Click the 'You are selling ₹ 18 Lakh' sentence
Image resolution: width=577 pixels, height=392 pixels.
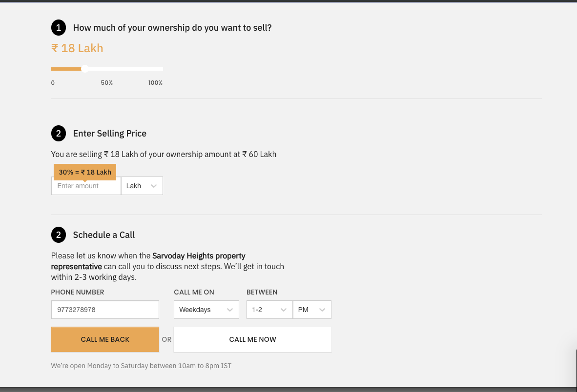point(164,154)
